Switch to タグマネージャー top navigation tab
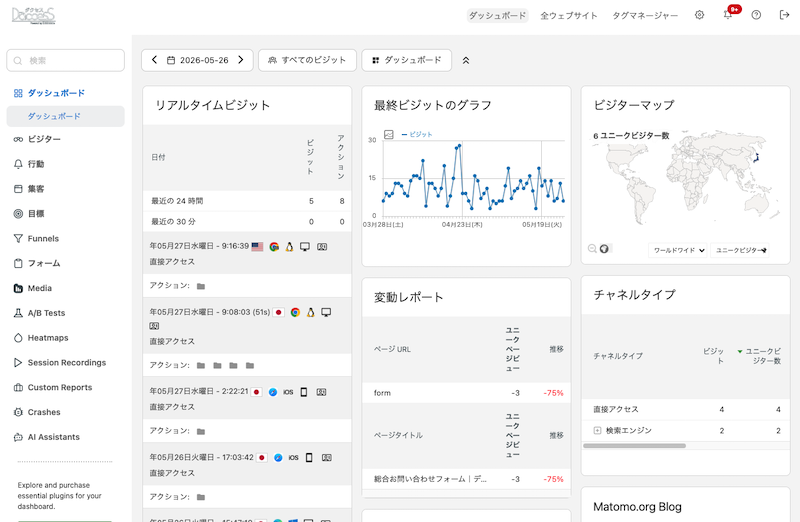Screen dimensions: 800x522 [x=645, y=15]
